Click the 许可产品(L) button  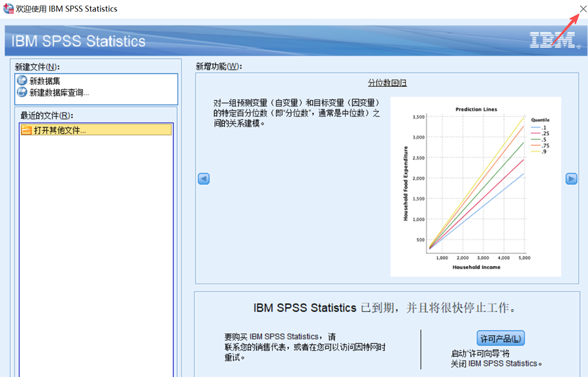pos(500,338)
